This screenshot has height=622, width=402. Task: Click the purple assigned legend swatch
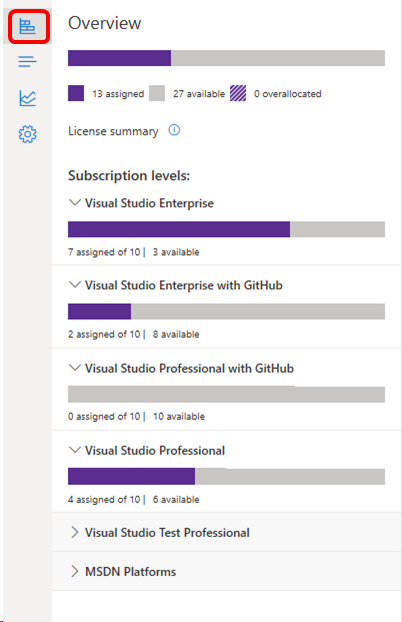pos(76,93)
